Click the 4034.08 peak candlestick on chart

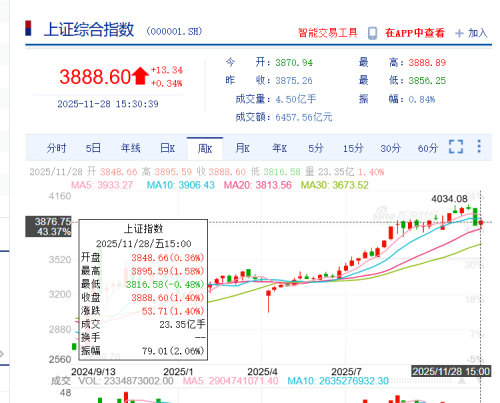(468, 207)
